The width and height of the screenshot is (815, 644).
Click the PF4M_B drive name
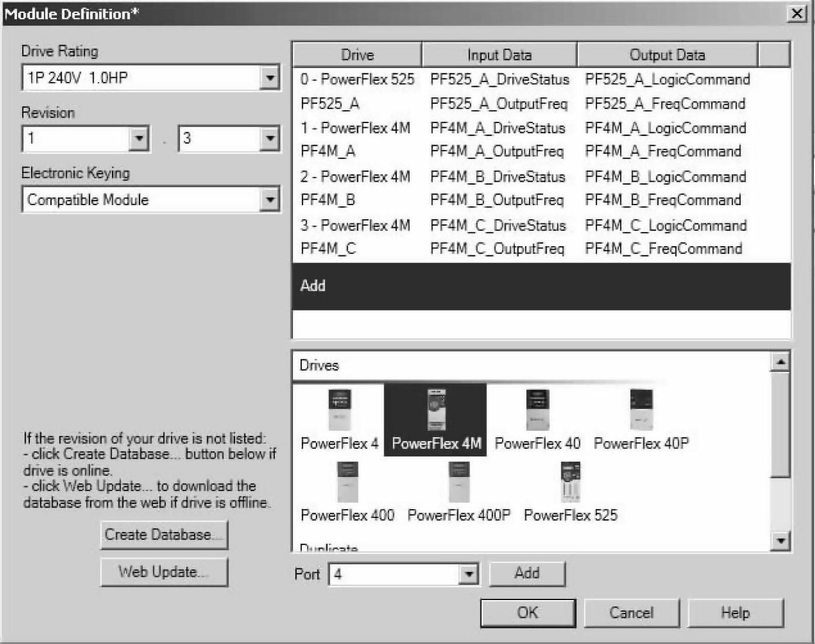(x=328, y=200)
